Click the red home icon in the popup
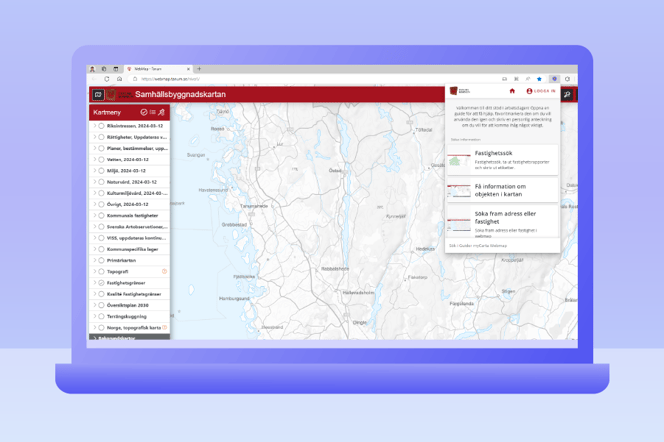This screenshot has width=664, height=442. [512, 91]
